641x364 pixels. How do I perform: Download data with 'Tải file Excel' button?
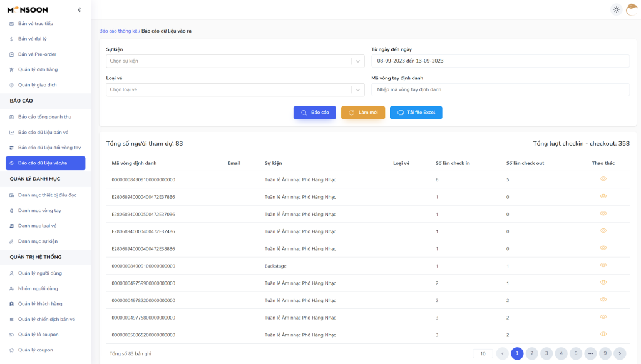click(416, 113)
